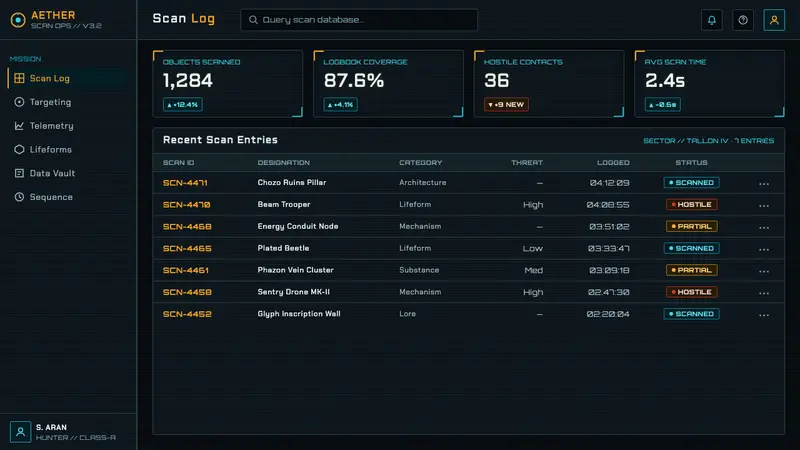Open scan SCN-4461 link
Screen dimensions: 800x450
tap(186, 270)
